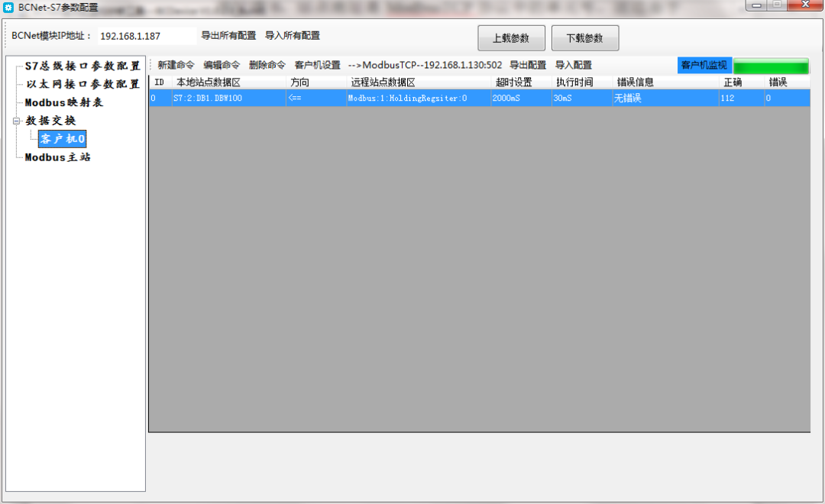Open 客户机设置 from the toolbar
The height and width of the screenshot is (504, 825).
(x=317, y=66)
